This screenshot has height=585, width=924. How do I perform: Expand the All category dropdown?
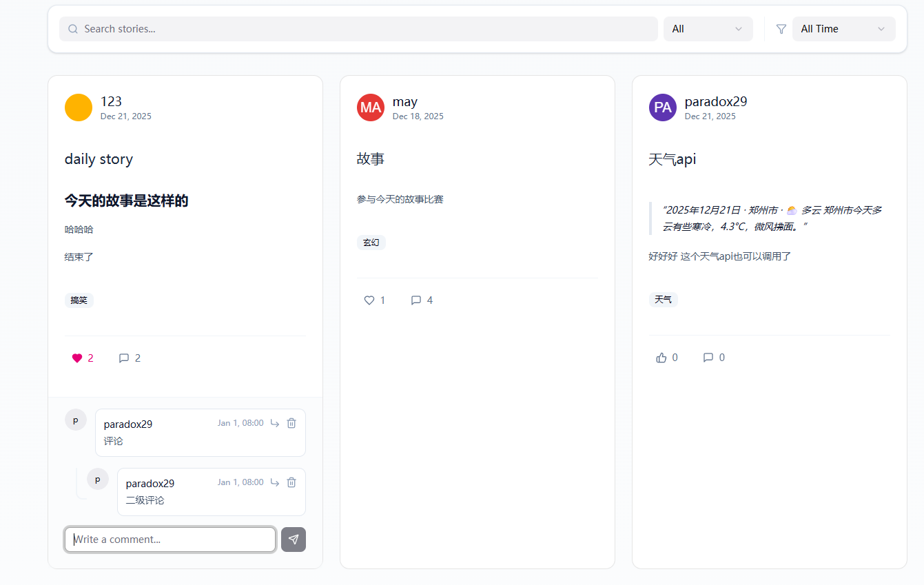pyautogui.click(x=708, y=29)
